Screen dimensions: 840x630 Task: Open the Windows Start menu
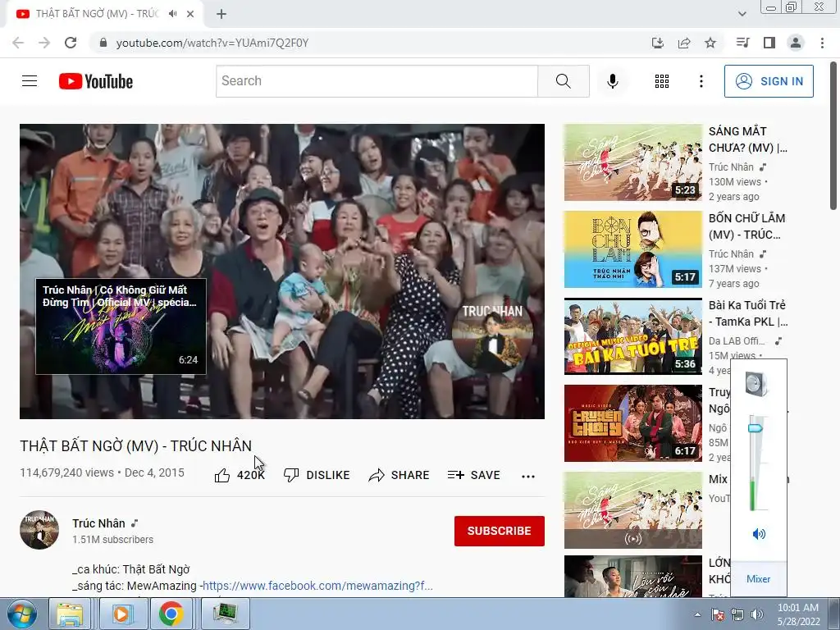22,614
